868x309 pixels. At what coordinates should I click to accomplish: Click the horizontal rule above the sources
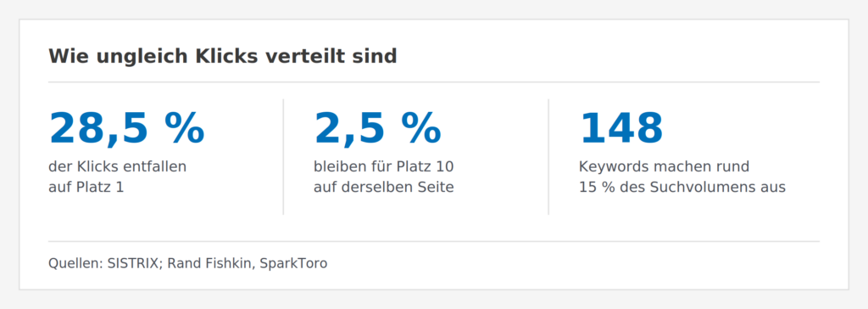[x=434, y=241]
